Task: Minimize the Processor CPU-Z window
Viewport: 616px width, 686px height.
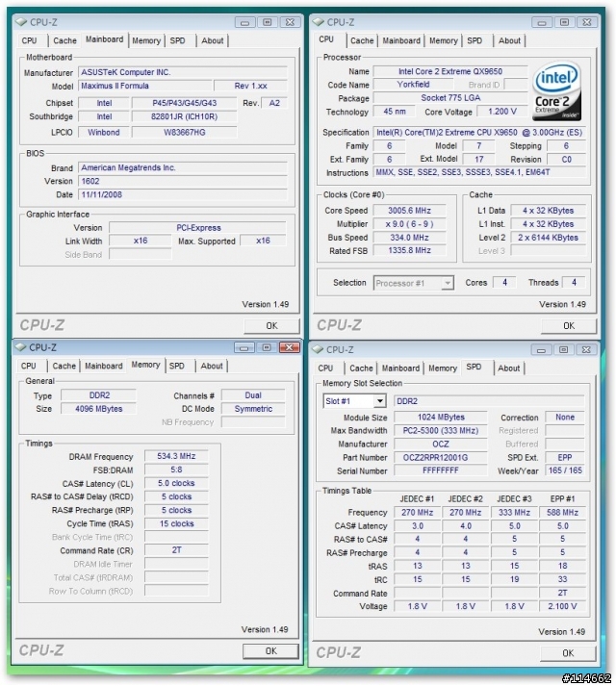Action: [x=542, y=22]
